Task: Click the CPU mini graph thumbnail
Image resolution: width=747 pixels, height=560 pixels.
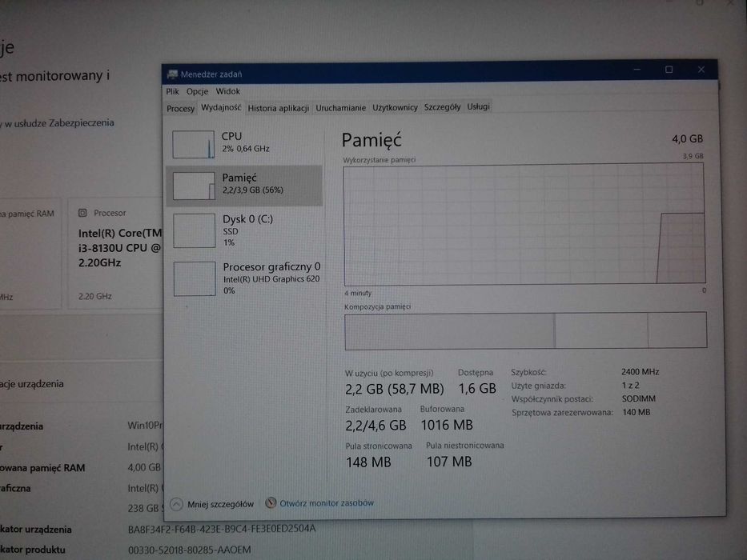Action: tap(194, 144)
